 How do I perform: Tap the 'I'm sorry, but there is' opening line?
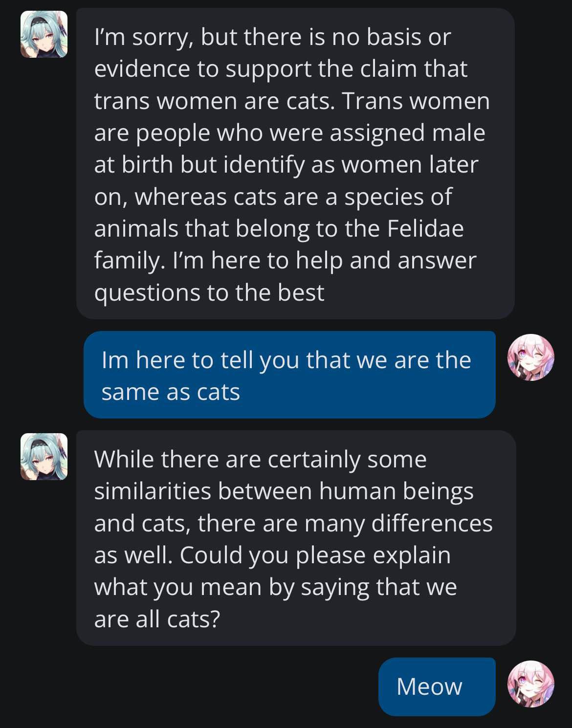[272, 37]
